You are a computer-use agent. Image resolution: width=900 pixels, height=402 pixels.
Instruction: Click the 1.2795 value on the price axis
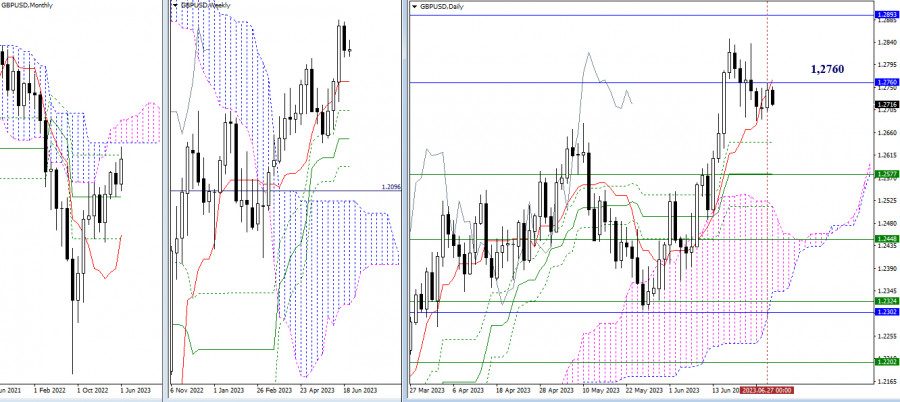pyautogui.click(x=887, y=64)
